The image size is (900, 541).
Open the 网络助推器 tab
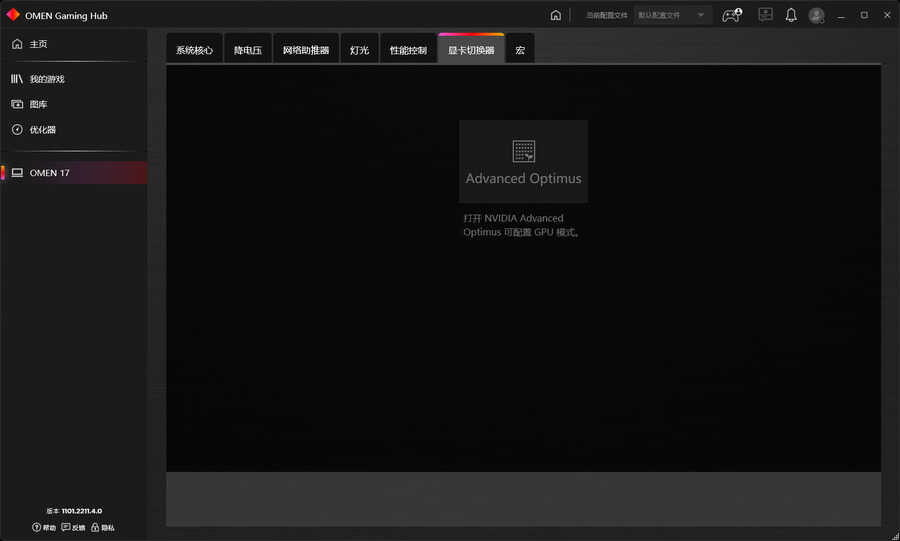point(305,50)
